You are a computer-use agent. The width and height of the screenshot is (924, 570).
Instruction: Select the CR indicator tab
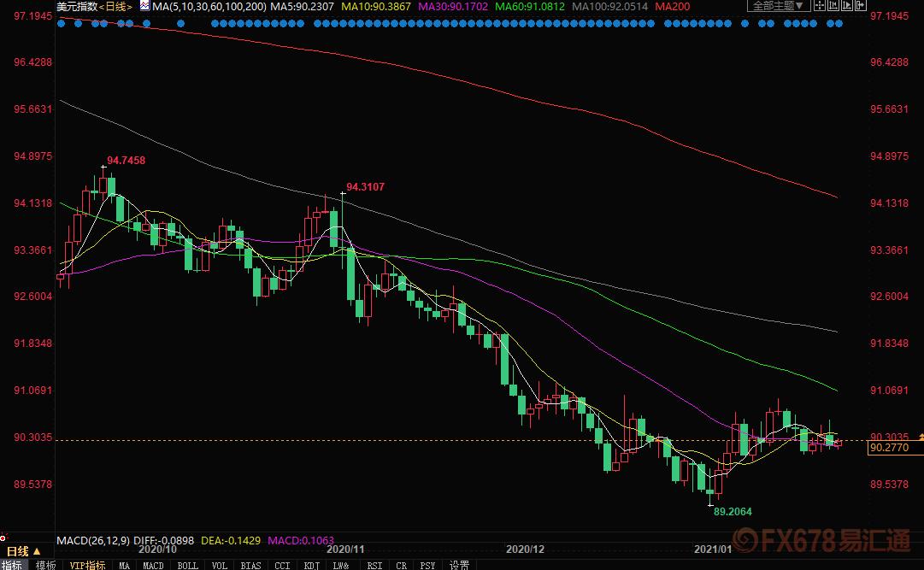(401, 565)
